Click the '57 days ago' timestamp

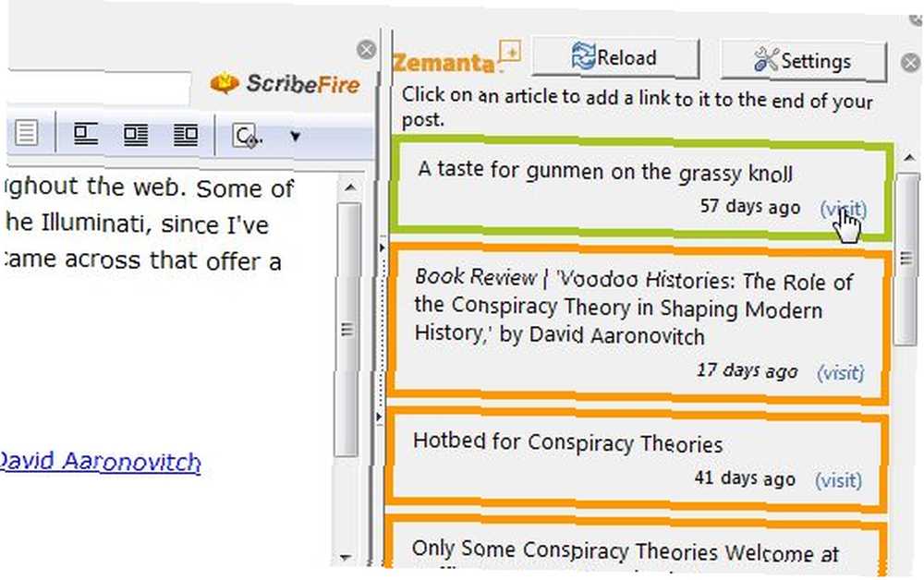tap(749, 206)
